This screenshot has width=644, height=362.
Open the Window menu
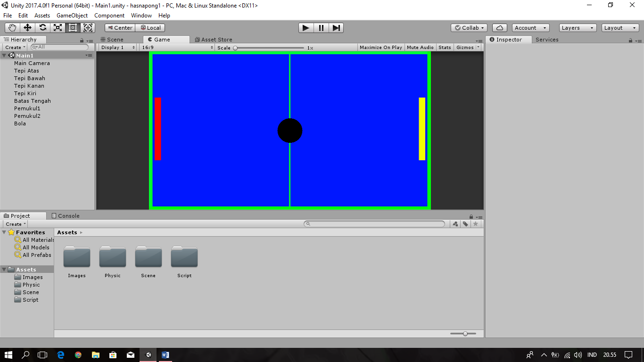pyautogui.click(x=141, y=16)
